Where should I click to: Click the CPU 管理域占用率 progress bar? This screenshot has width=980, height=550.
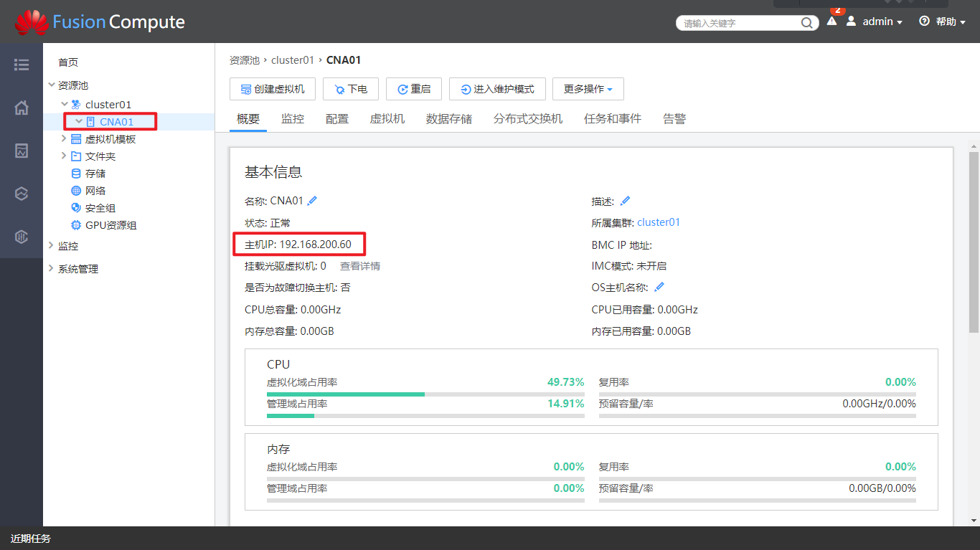coord(425,416)
